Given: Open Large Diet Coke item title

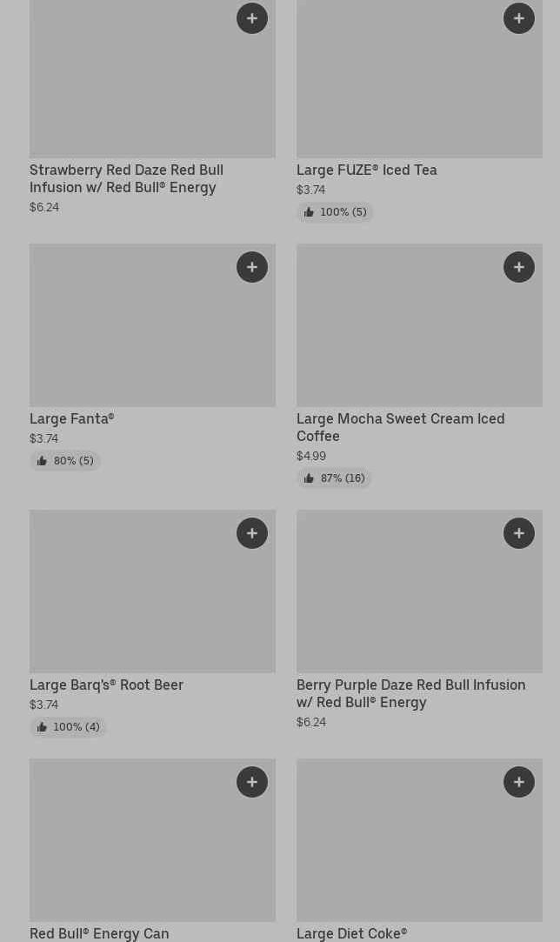Looking at the screenshot, I should click(x=351, y=933).
